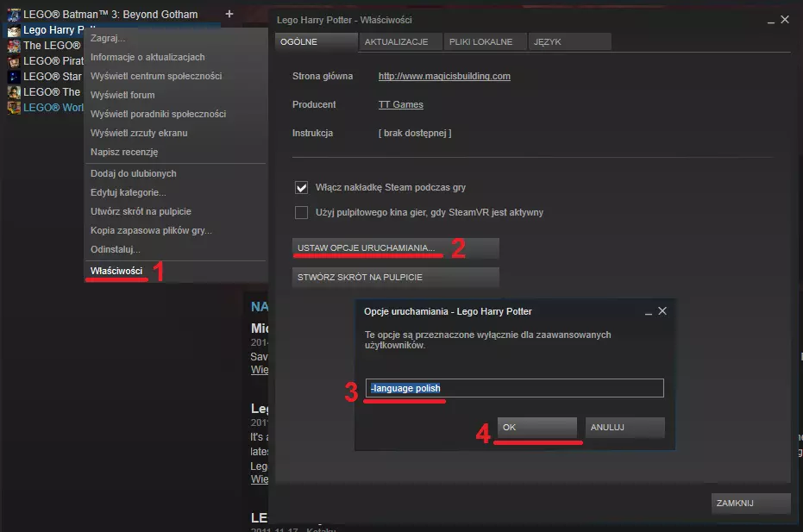Click the LEGO Pirates game icon in library
Screen dimensions: 803x532
point(14,61)
